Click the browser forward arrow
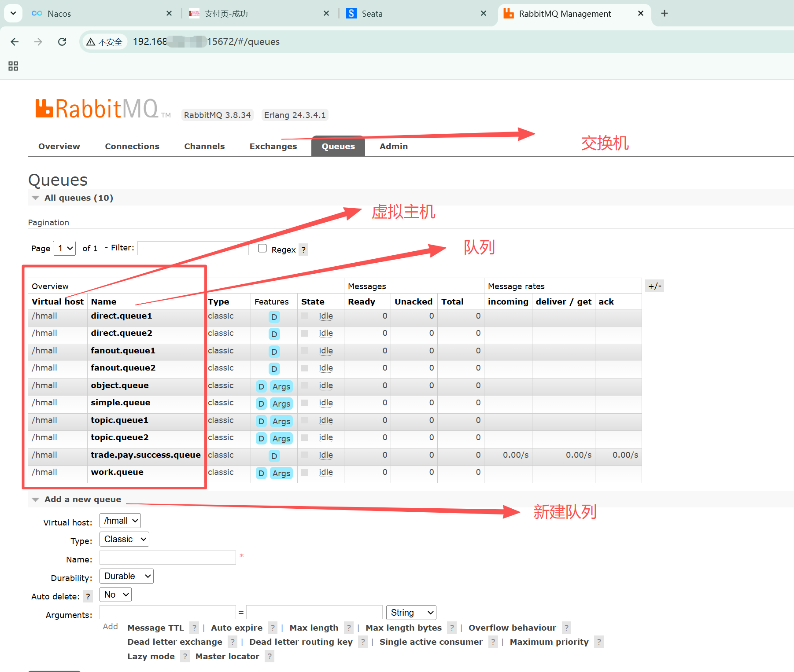The width and height of the screenshot is (794, 672). [x=38, y=42]
